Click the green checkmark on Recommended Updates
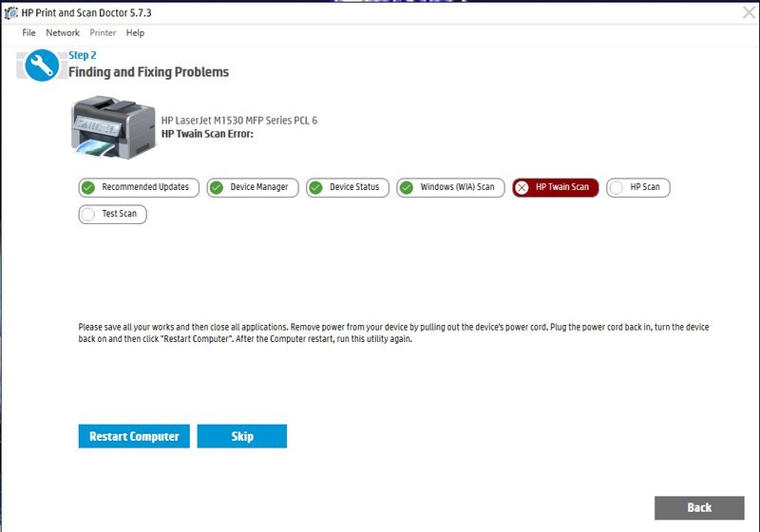 pyautogui.click(x=88, y=187)
